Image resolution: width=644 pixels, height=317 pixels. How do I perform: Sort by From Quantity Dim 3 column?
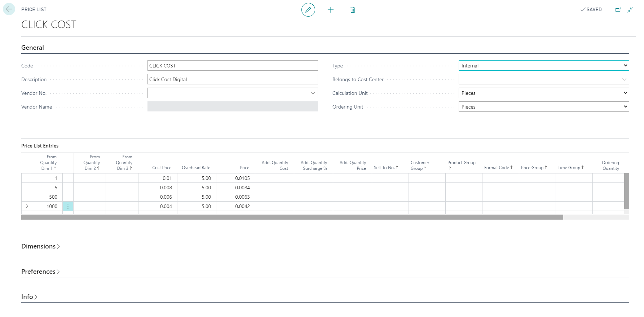click(x=124, y=163)
